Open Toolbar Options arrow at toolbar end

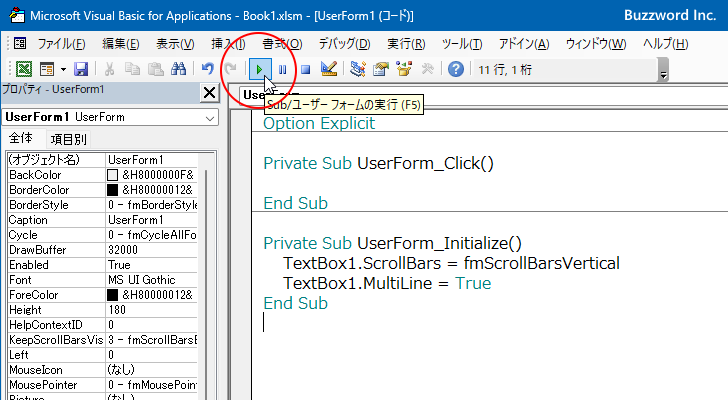tap(663, 71)
